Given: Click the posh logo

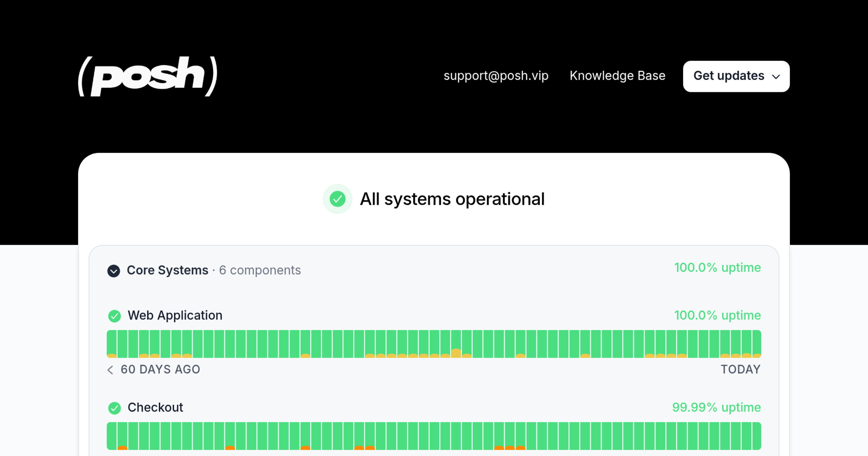Looking at the screenshot, I should tap(148, 76).
